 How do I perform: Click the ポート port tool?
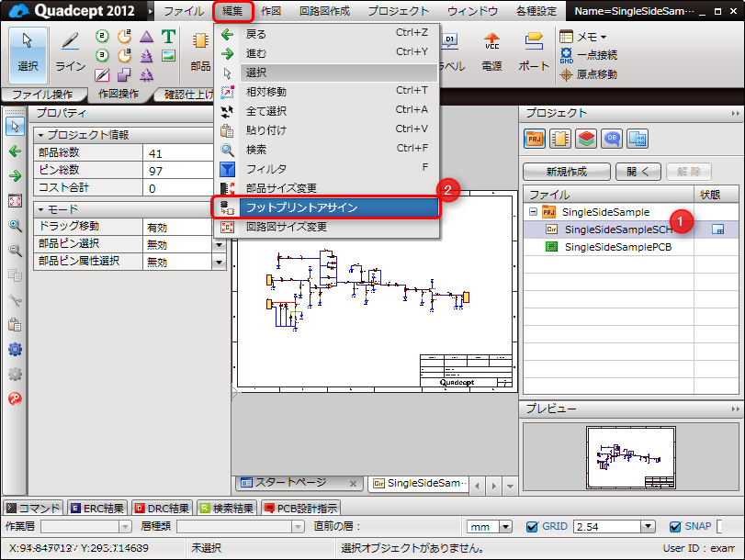coord(534,53)
